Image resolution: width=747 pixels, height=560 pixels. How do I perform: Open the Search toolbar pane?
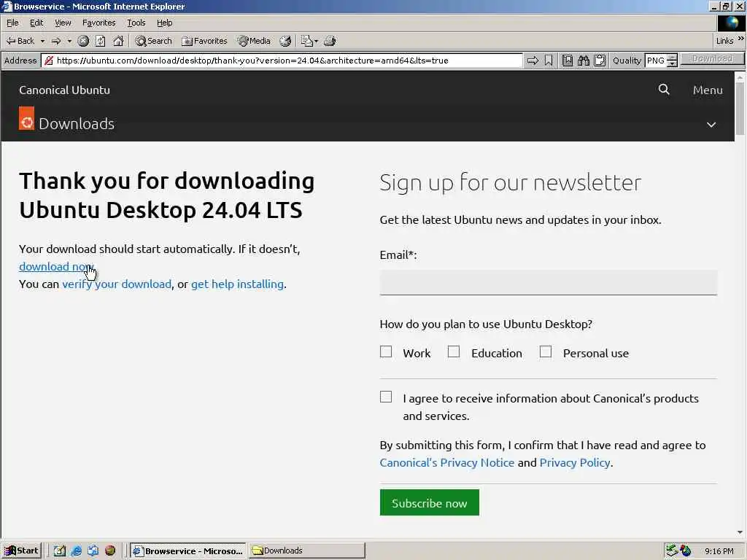point(153,41)
